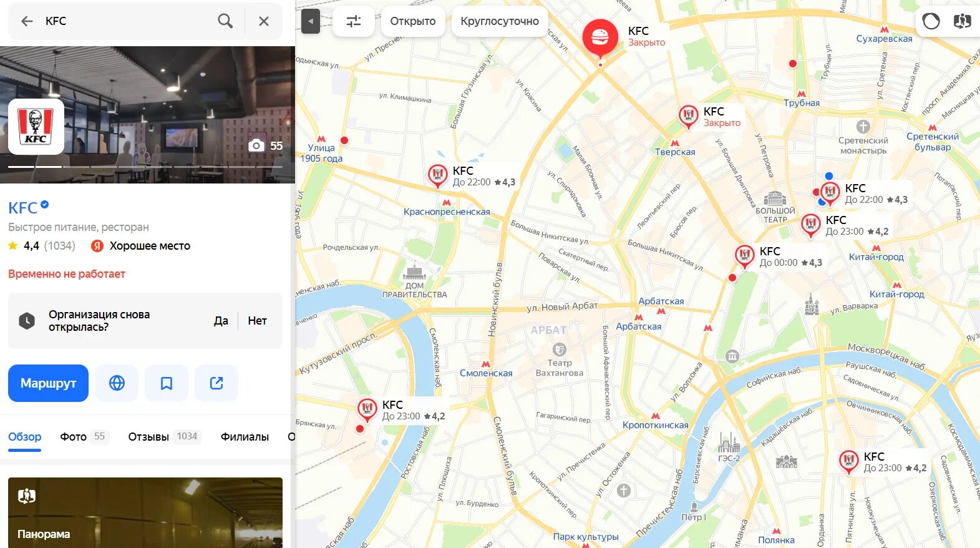Viewport: 980px width, 548px height.
Task: Open the website globe icon
Action: (117, 383)
